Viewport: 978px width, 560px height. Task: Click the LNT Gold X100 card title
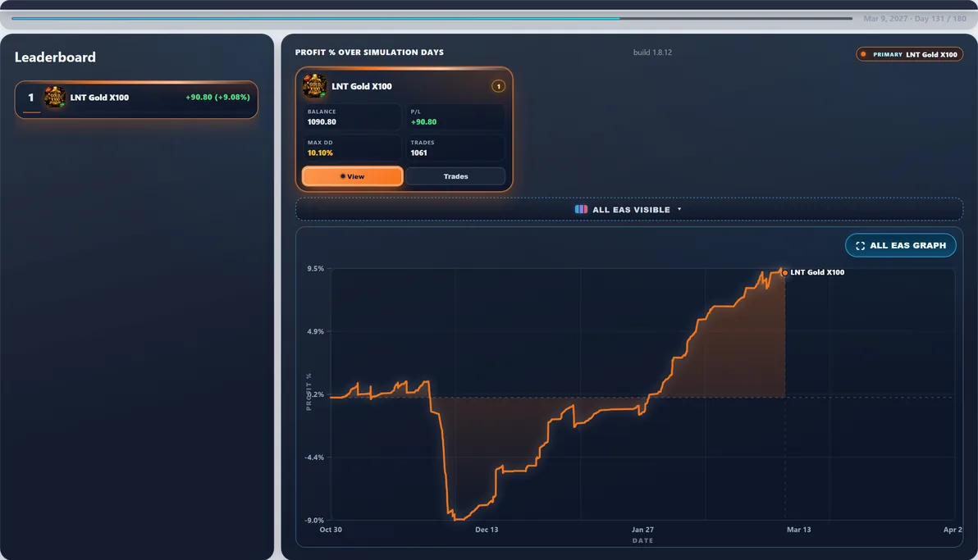click(362, 87)
